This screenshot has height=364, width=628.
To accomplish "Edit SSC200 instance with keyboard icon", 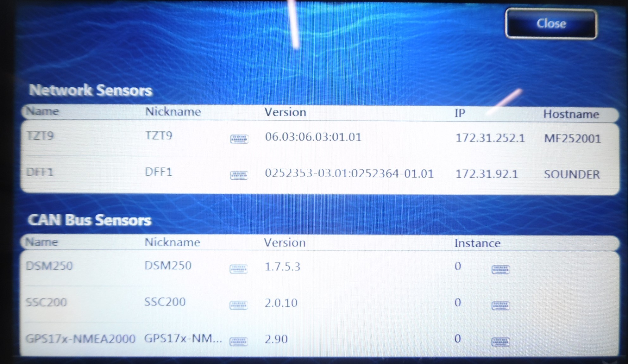I will pos(500,306).
